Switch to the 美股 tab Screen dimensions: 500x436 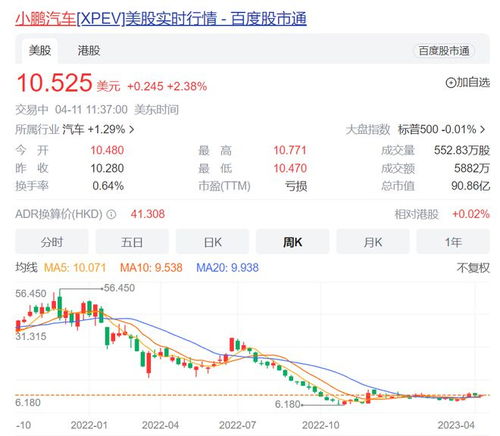[x=40, y=51]
